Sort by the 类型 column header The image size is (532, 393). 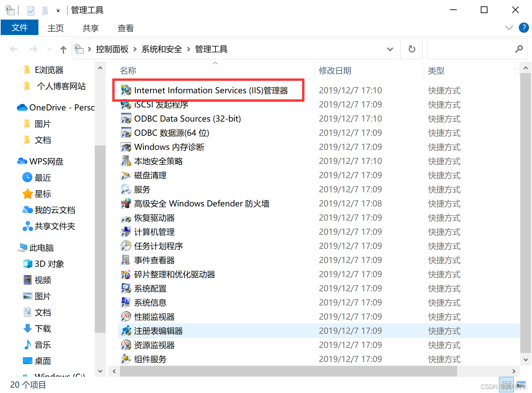coord(436,71)
